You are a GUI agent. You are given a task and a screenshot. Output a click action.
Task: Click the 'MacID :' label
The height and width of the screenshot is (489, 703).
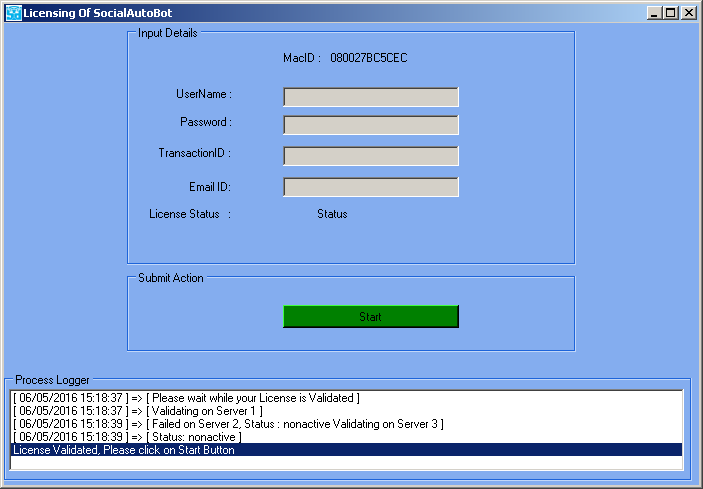coord(302,58)
